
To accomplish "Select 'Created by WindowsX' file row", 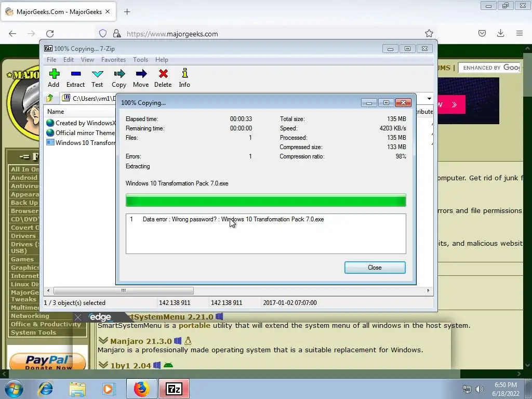I will click(x=81, y=123).
